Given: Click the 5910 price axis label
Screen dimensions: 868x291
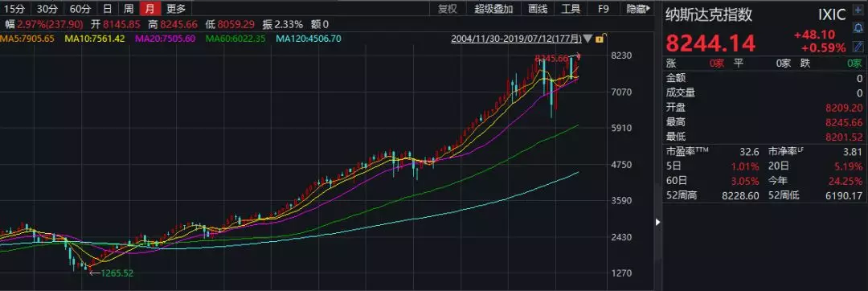Looking at the screenshot, I should coord(621,129).
